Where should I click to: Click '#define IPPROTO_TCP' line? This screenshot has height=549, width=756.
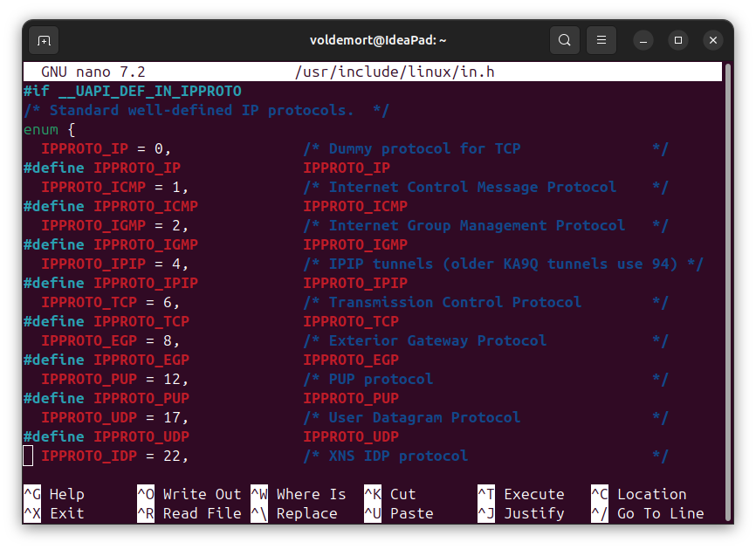click(x=211, y=321)
